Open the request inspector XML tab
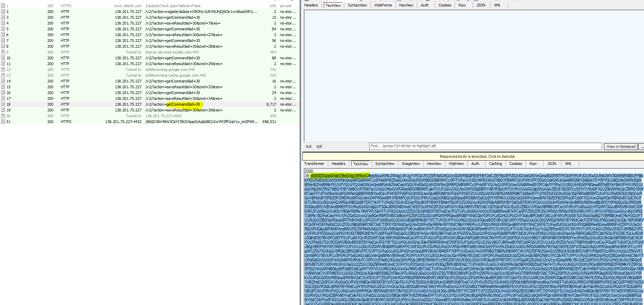Screen dimensions: 644x305 (497, 5)
